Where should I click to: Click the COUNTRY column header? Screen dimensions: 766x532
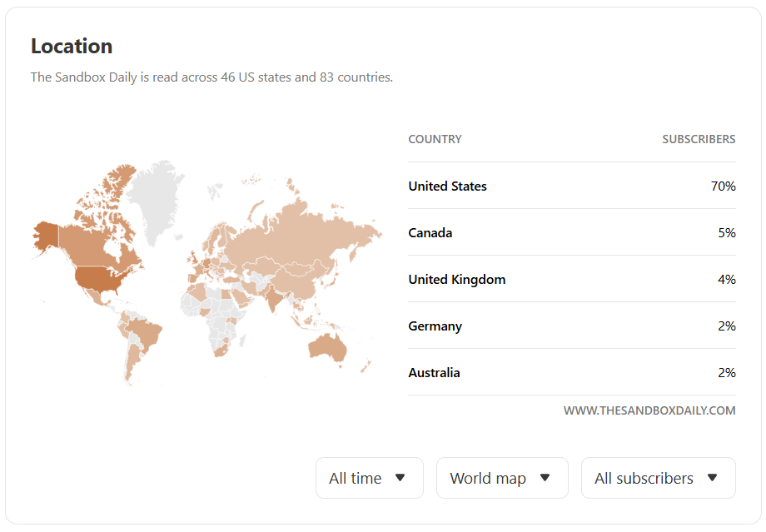point(435,139)
